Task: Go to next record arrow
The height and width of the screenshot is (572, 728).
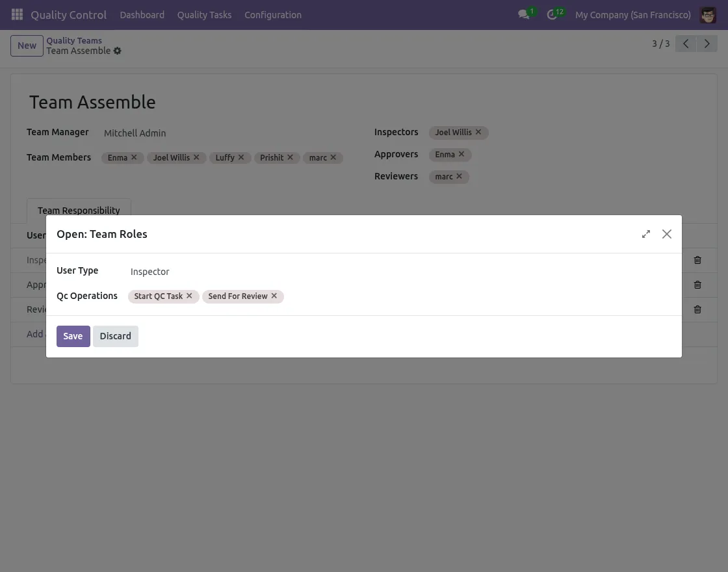Action: [707, 44]
